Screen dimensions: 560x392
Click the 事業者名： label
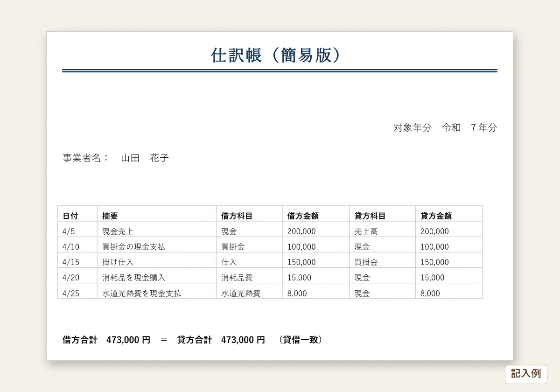pyautogui.click(x=86, y=158)
